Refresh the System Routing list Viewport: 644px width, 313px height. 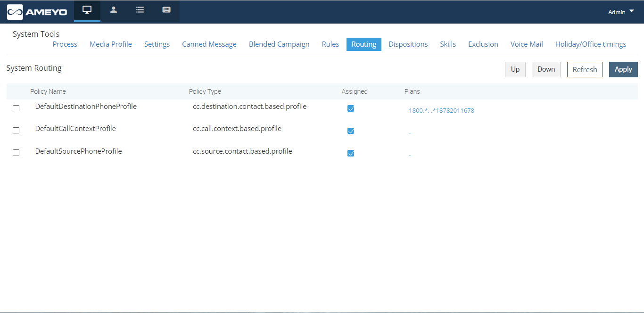(585, 69)
